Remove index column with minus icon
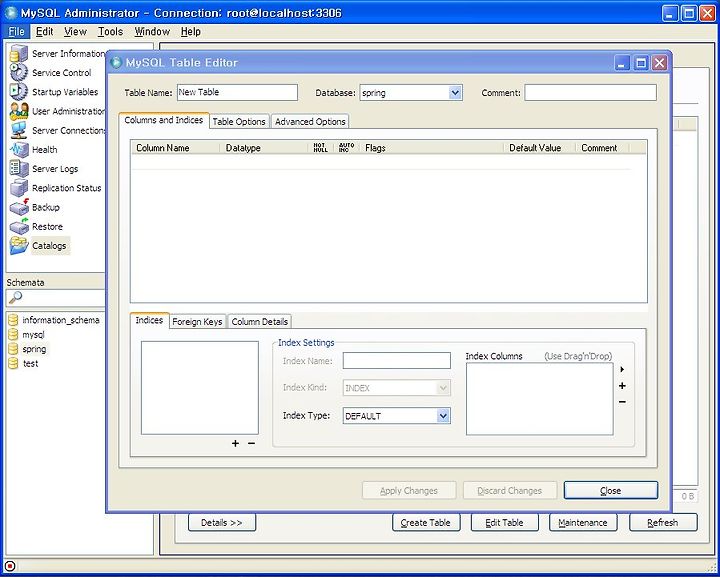The height and width of the screenshot is (577, 720). (622, 402)
